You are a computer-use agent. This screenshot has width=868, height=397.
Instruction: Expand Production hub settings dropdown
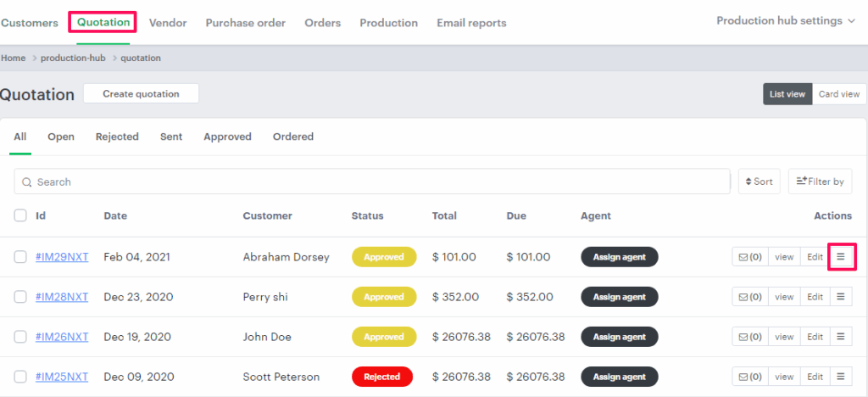(x=786, y=21)
